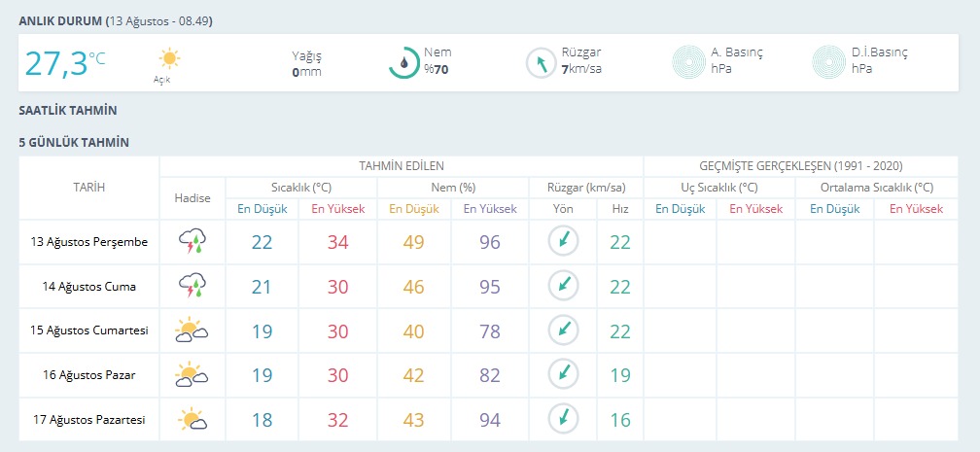
Task: Click the A. Basınç pressure circle icon
Action: (x=688, y=61)
